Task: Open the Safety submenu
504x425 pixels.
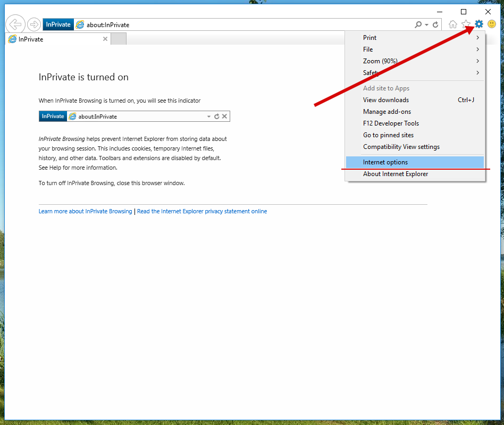Action: click(415, 73)
